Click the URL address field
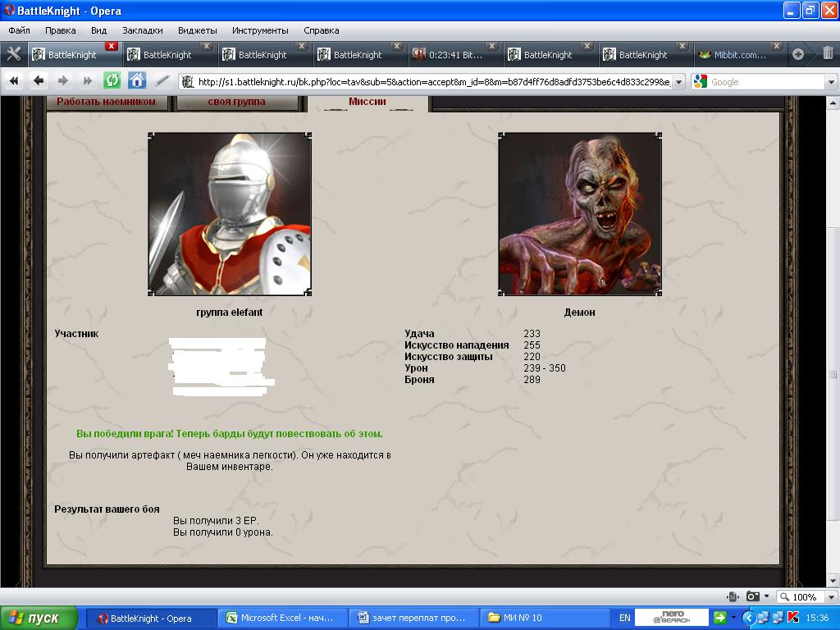840x630 pixels. [x=433, y=82]
